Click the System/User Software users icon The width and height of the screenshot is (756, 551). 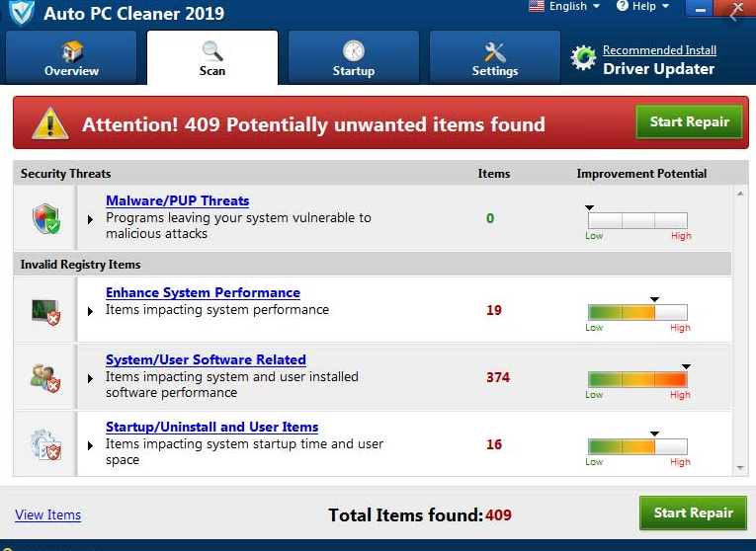click(x=44, y=378)
